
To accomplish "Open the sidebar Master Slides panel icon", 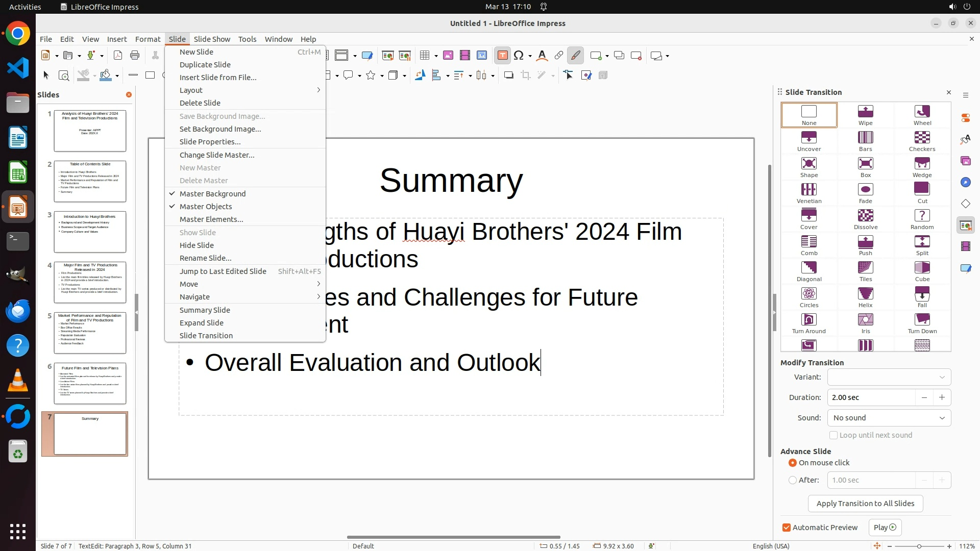I will point(965,268).
